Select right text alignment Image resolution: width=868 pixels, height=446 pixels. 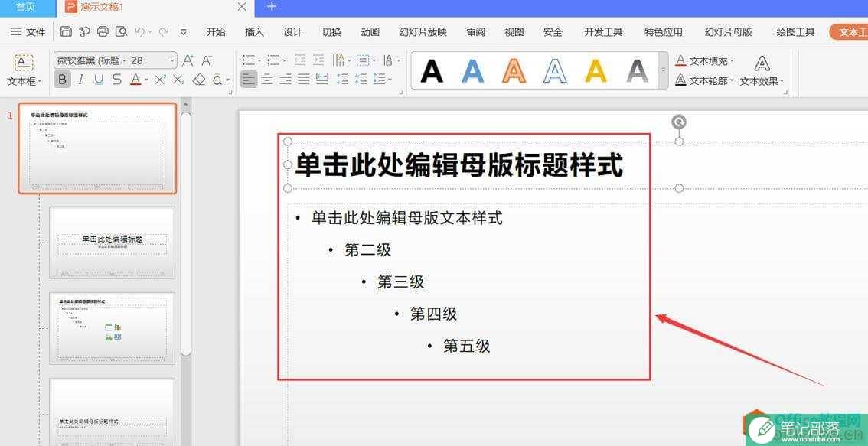click(x=285, y=80)
